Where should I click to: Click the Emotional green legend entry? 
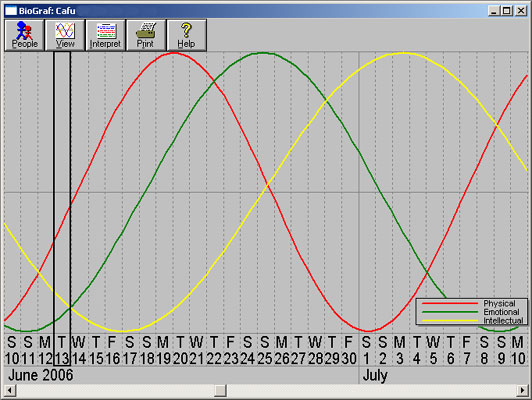point(472,312)
